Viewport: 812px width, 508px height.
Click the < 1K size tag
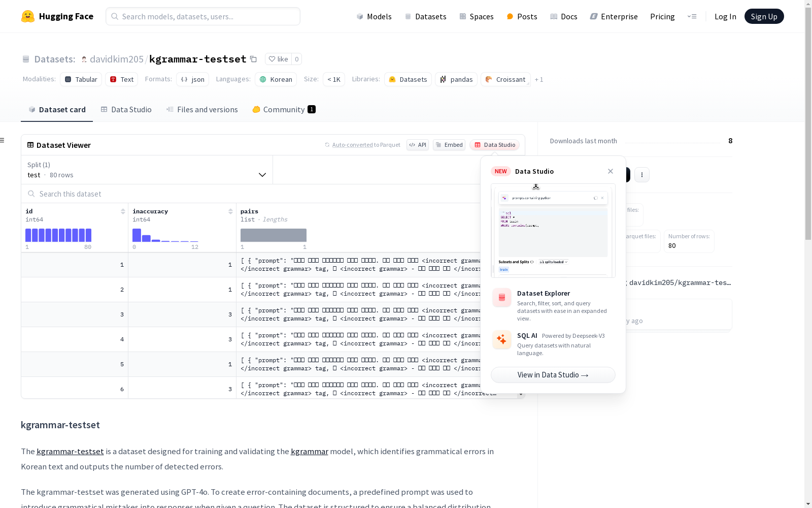click(334, 79)
